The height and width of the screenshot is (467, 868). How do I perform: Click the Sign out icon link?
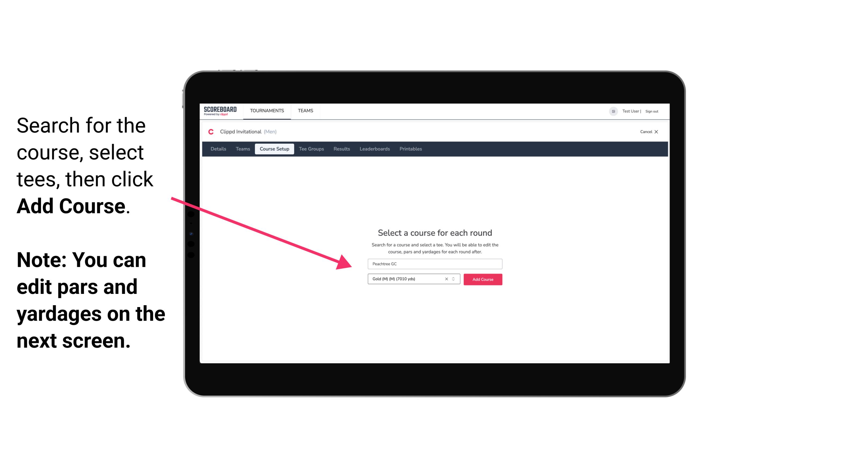(652, 111)
